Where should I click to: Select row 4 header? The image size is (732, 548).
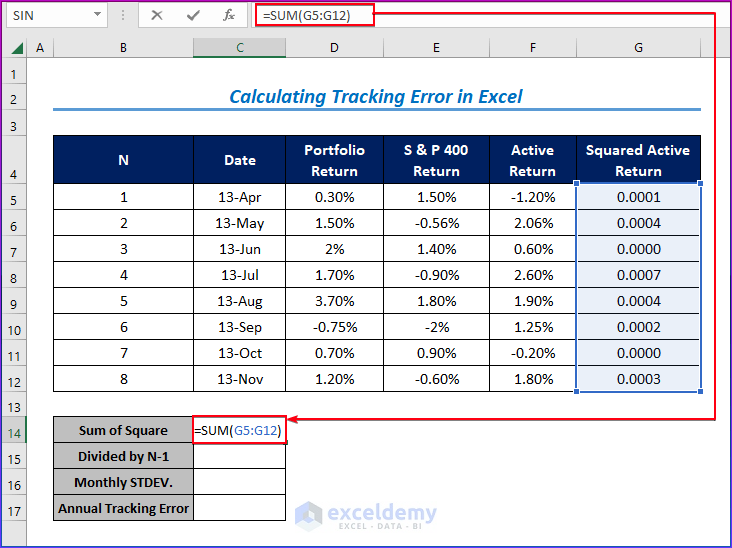coord(14,160)
